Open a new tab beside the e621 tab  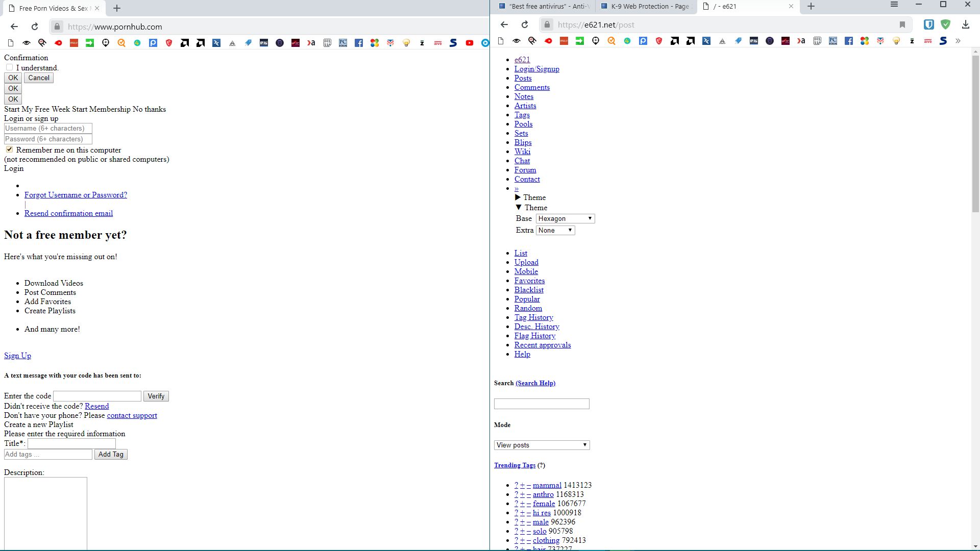coord(811,7)
